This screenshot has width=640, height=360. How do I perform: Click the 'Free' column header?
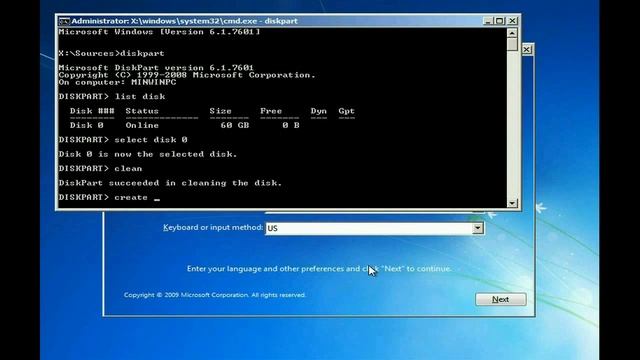pos(271,111)
